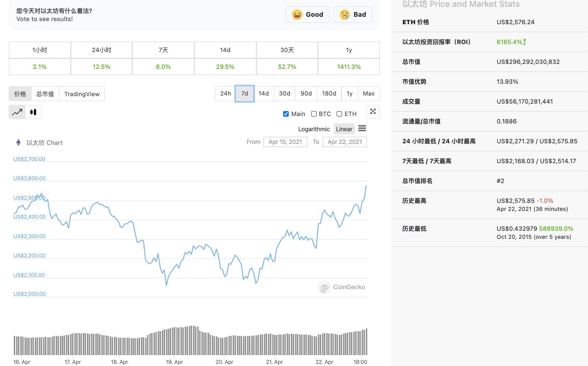Open the chart hamburger export menu

[x=362, y=128]
